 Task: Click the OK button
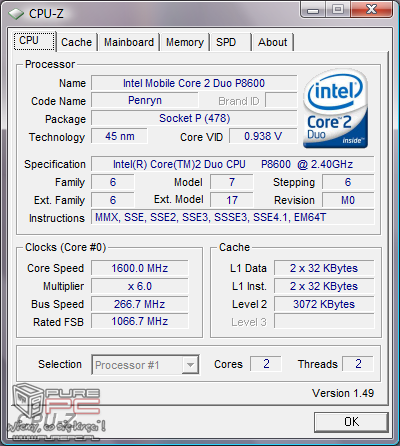pyautogui.click(x=351, y=422)
